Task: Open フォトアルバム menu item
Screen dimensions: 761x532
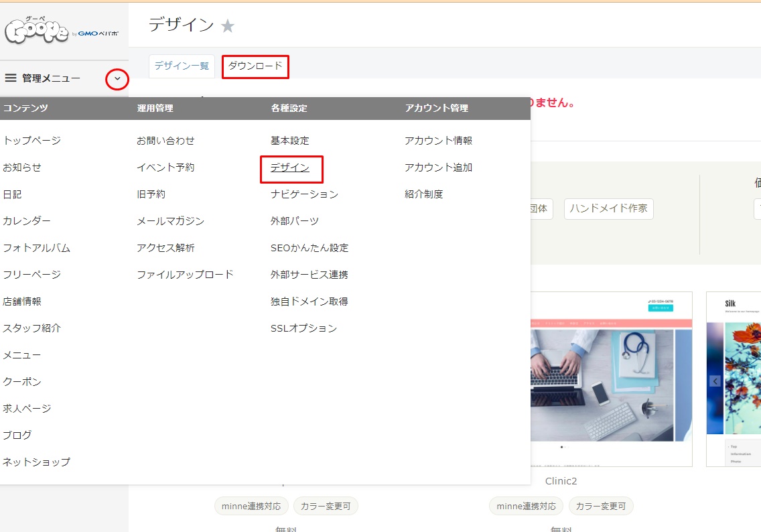Action: click(x=37, y=247)
